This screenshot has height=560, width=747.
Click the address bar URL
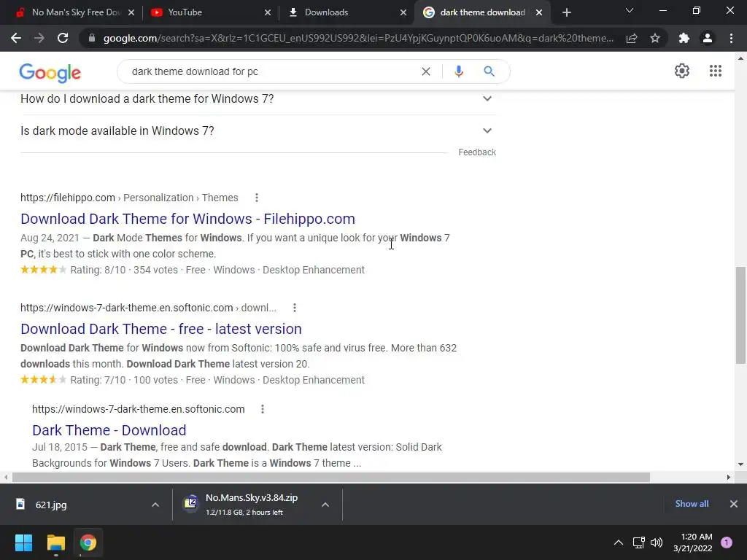[x=358, y=38]
